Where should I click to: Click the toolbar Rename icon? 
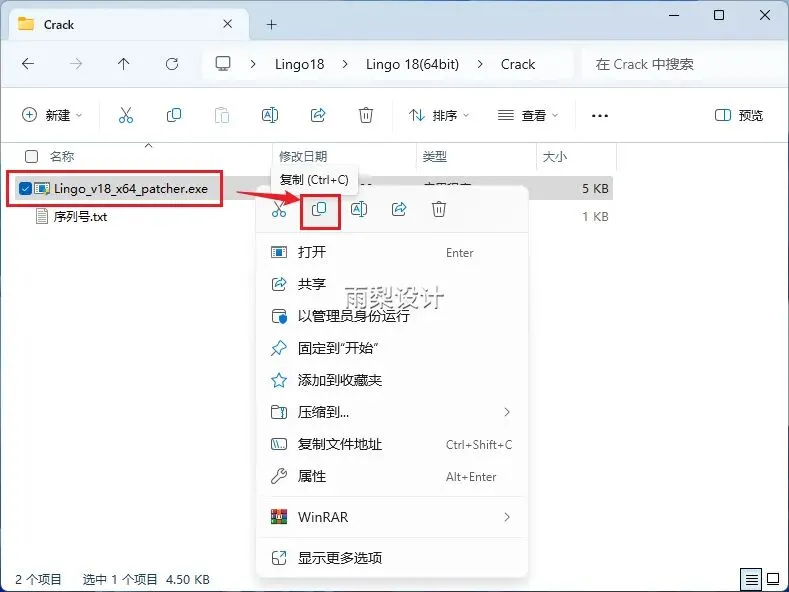click(x=270, y=115)
